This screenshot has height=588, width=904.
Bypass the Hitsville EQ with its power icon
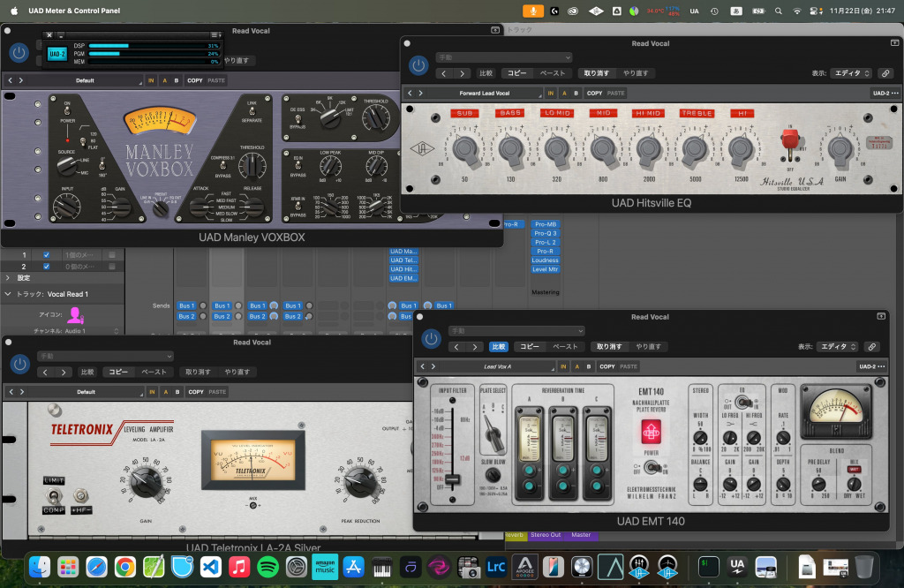pos(418,64)
